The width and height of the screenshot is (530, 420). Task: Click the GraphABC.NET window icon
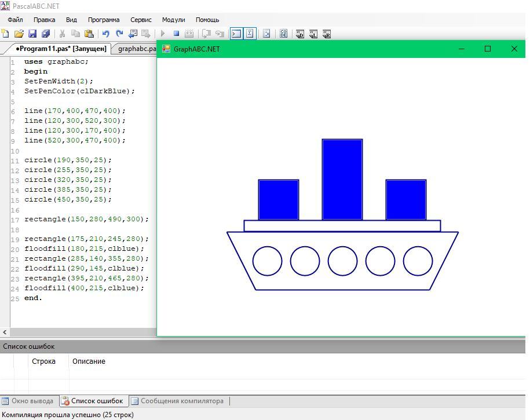coord(166,49)
